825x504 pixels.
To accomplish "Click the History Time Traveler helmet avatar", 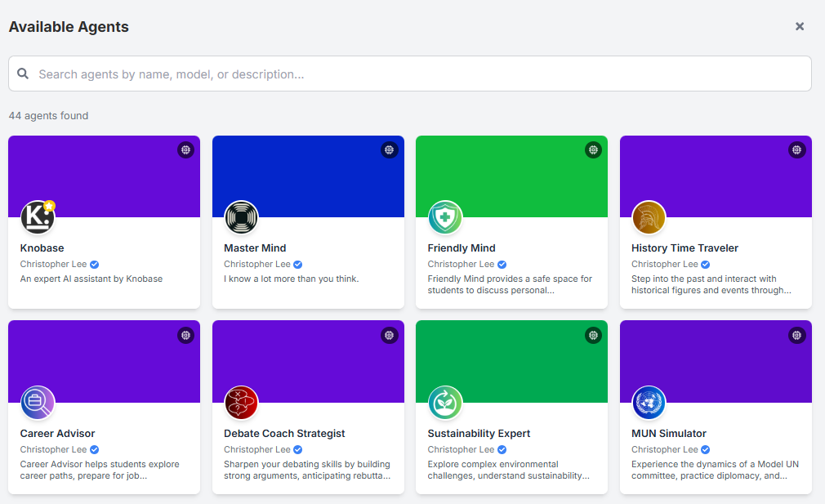I will coord(649,217).
